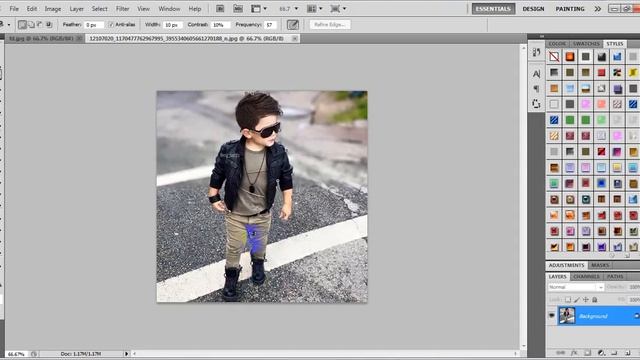Open the Image menu

point(53,9)
